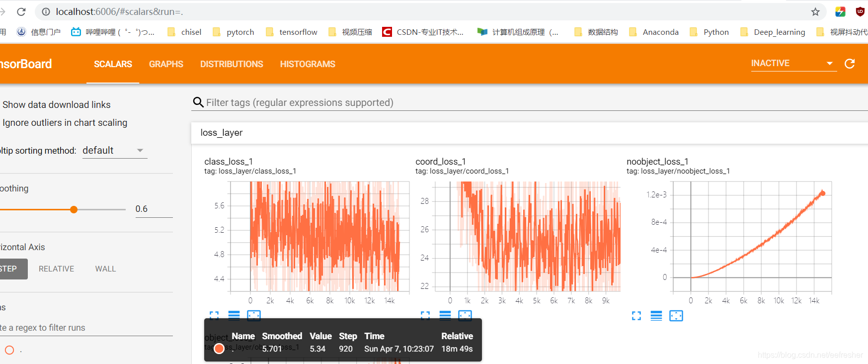Viewport: 868px width, 364px height.
Task: Fit domain to data for noobject_loss_1 chart
Action: (676, 316)
